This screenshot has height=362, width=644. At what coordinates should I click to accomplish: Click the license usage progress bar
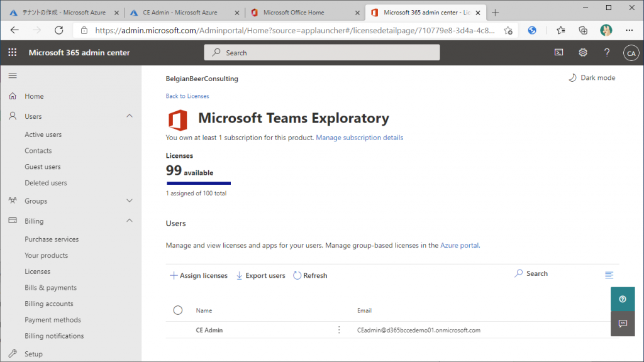tap(199, 183)
